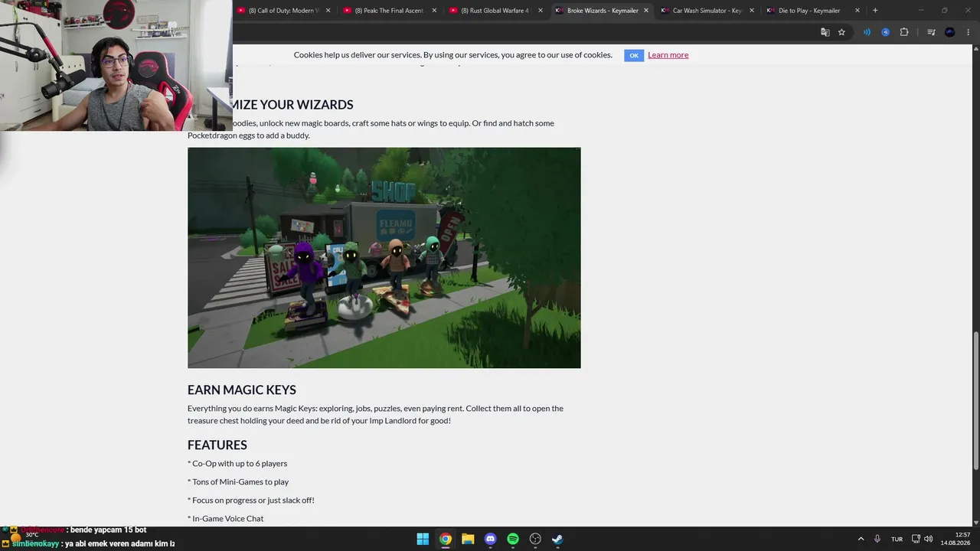
Task: Click the microphone icon in the system tray
Action: point(877,539)
